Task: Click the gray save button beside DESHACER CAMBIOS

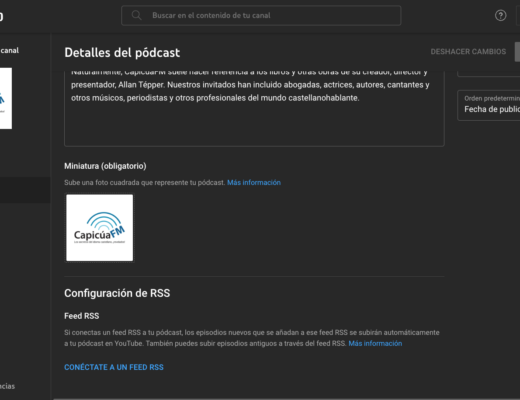Action: [517, 52]
